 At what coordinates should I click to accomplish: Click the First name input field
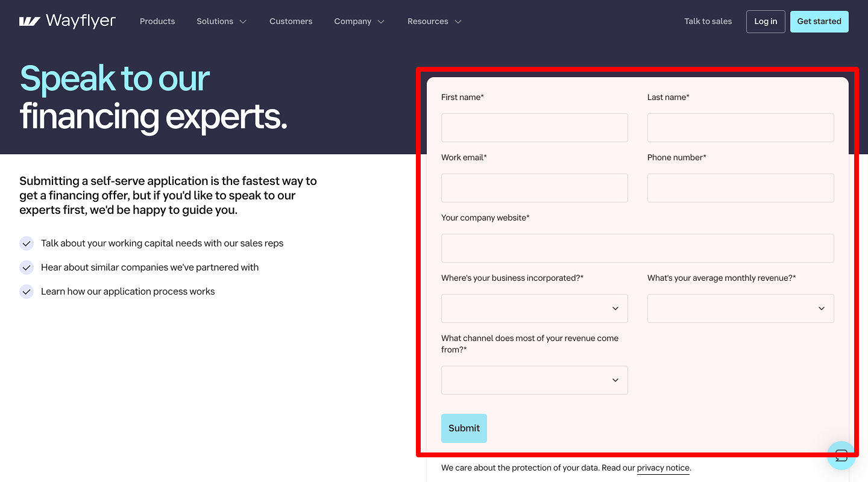[534, 127]
